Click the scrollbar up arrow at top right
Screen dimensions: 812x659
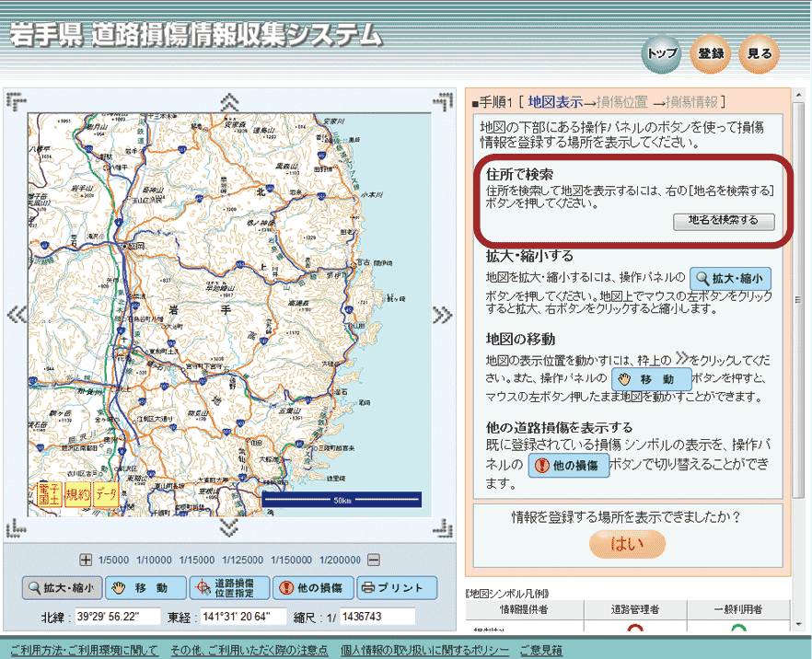pos(798,93)
